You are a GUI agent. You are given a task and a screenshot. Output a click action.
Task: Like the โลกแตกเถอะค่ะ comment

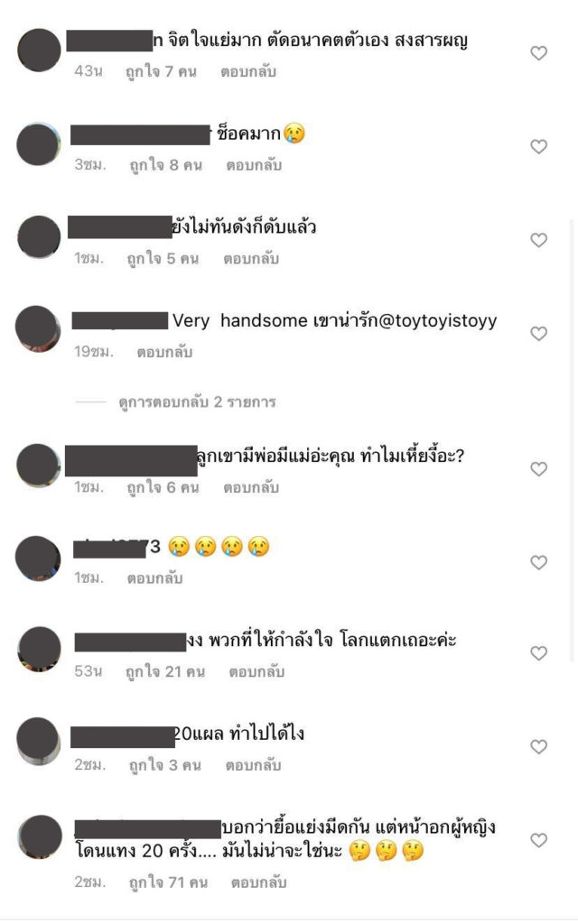[x=538, y=653]
